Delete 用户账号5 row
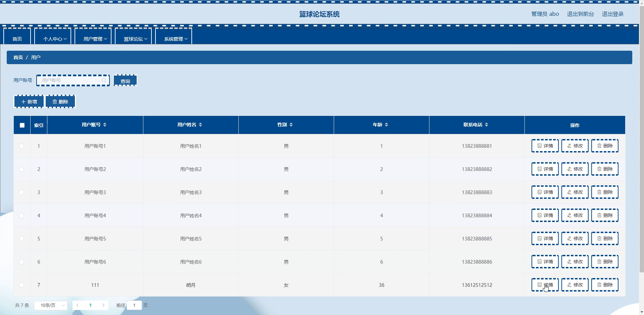The image size is (644, 315). tap(605, 238)
